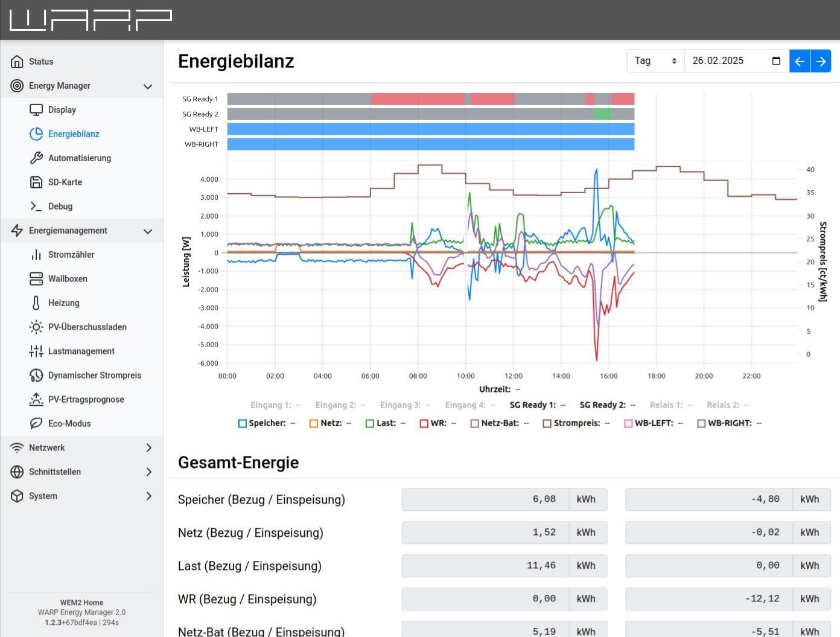Click the blue WB-LEFT status bar
840x637 pixels.
click(430, 129)
